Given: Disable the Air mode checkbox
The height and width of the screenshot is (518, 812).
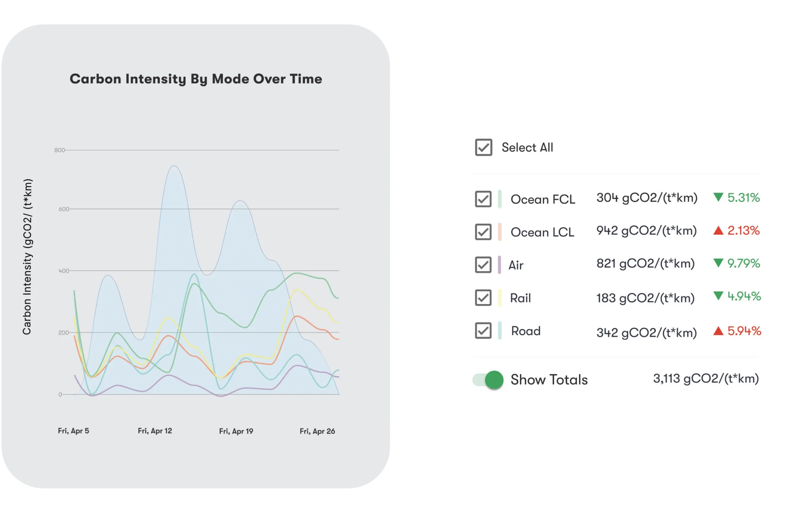Looking at the screenshot, I should [x=483, y=265].
